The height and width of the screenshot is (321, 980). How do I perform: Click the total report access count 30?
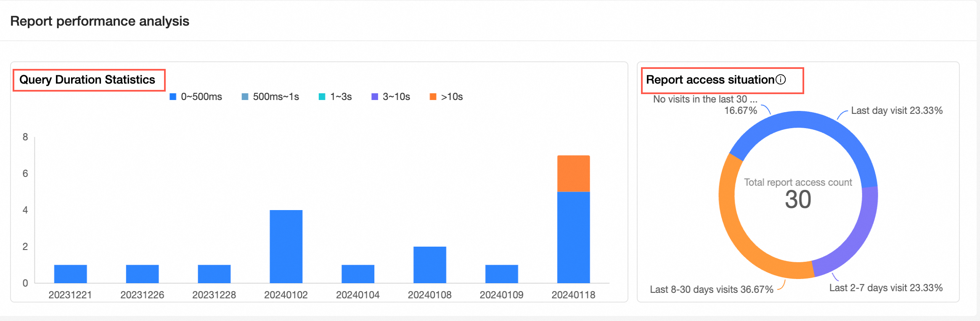point(798,199)
